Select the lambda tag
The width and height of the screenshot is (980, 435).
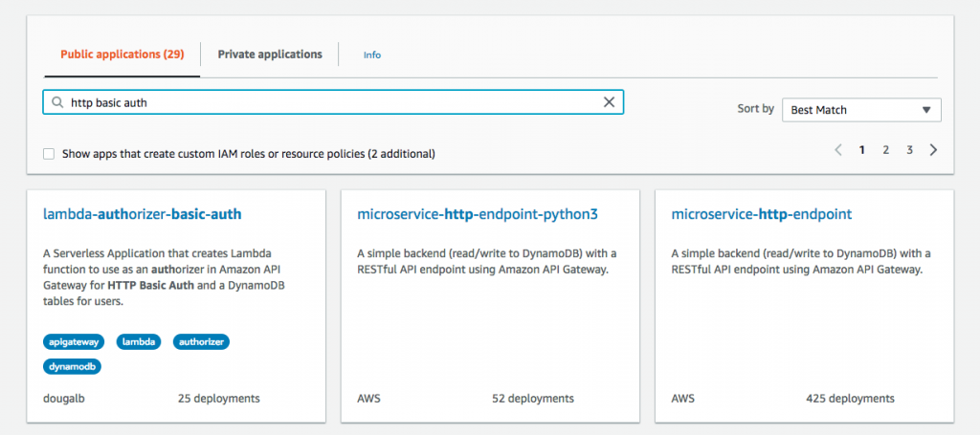click(139, 341)
